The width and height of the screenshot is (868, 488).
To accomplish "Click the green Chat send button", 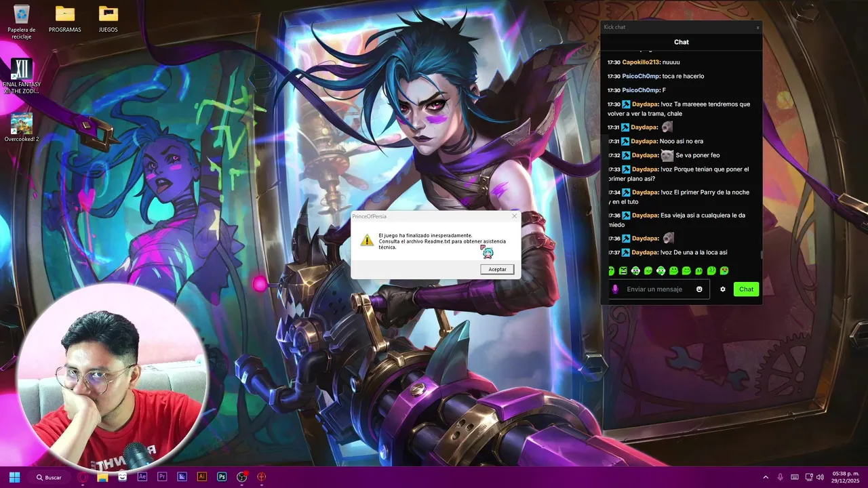I will 746,289.
